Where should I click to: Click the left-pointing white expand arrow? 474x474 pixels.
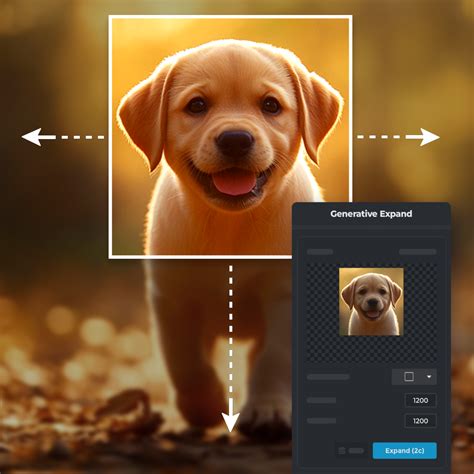(x=38, y=137)
